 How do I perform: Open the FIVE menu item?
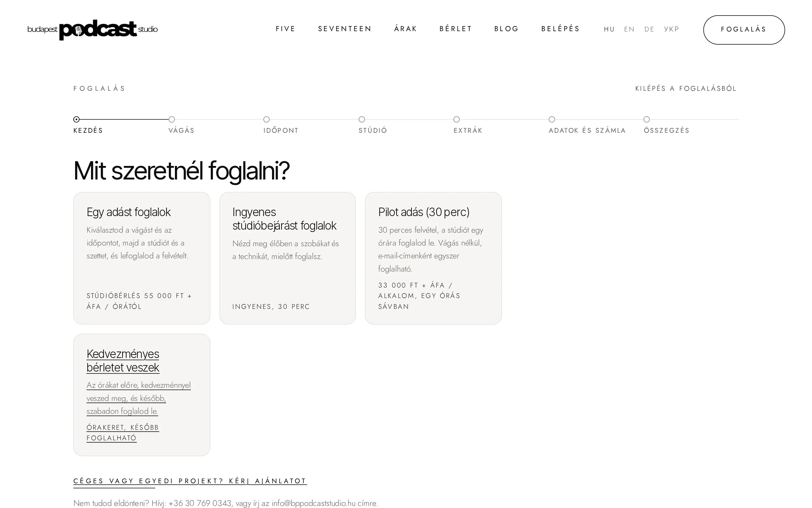click(x=286, y=29)
